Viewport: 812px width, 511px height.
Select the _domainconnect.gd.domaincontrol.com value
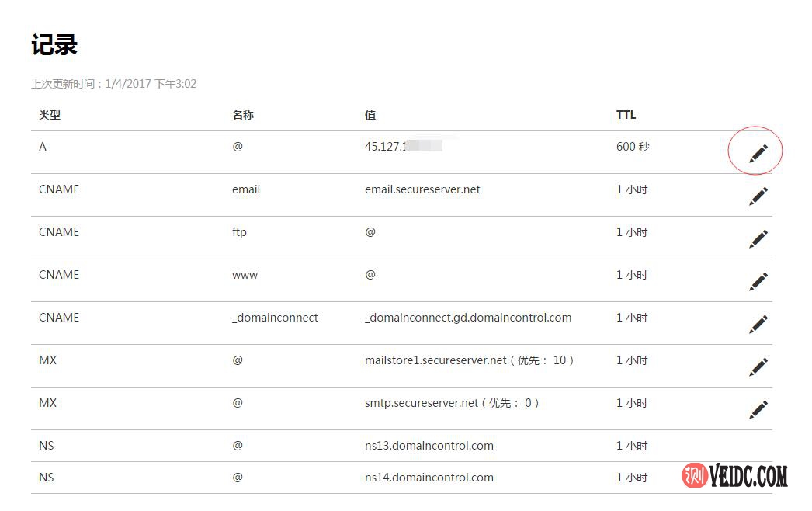pyautogui.click(x=468, y=318)
